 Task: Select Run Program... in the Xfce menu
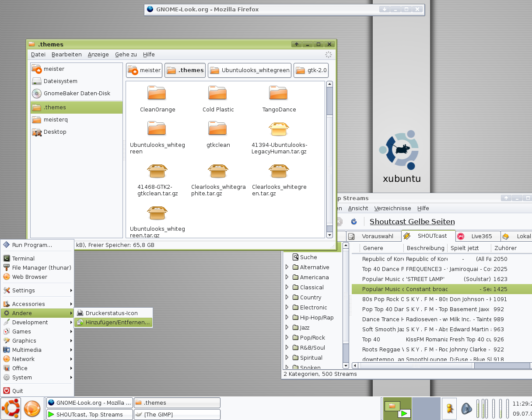point(37,245)
